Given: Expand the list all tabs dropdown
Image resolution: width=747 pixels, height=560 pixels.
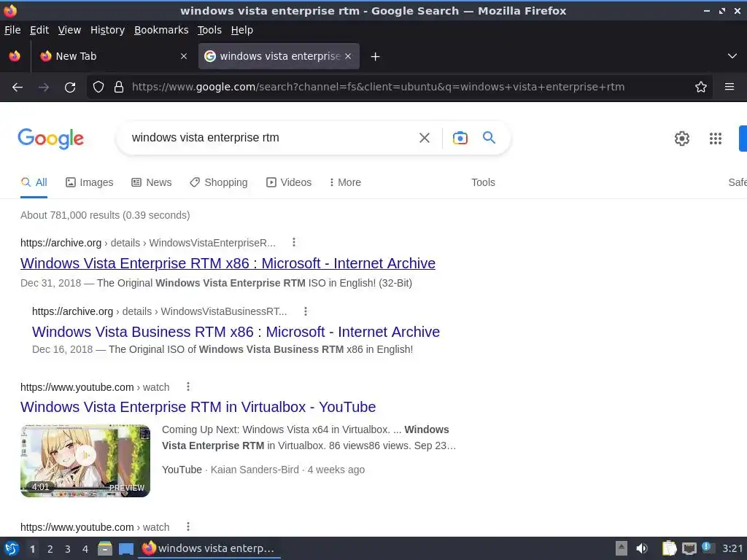Looking at the screenshot, I should [x=732, y=56].
